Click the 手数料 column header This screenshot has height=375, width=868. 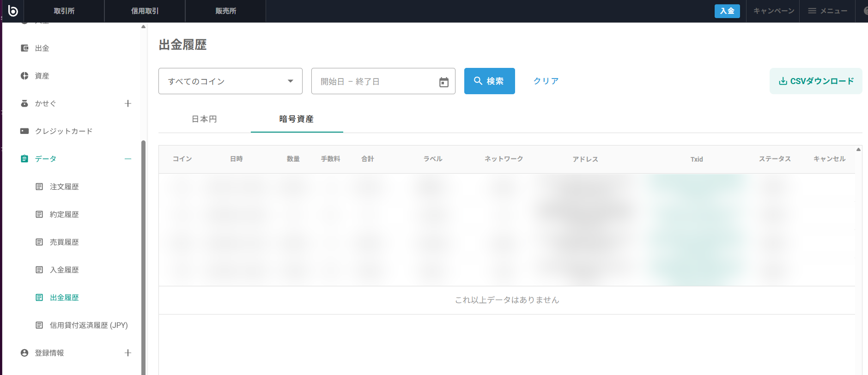pyautogui.click(x=331, y=159)
